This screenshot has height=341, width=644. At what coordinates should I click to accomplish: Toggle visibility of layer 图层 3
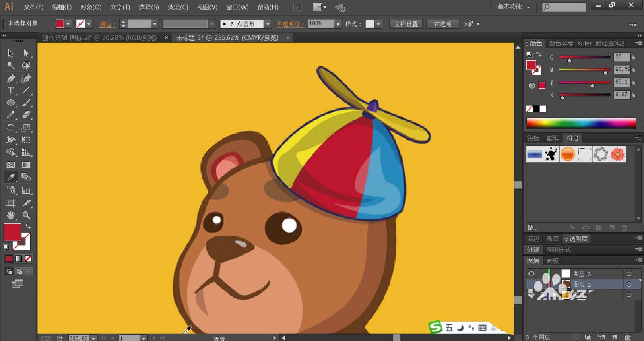point(531,274)
